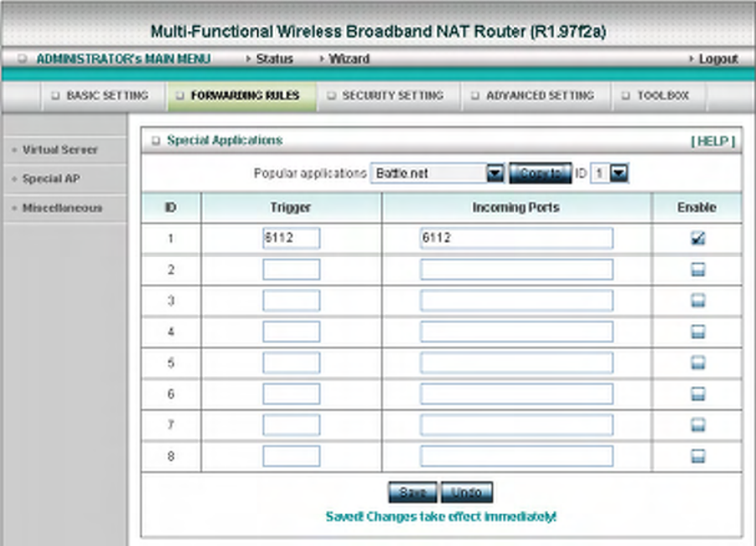
Task: Click Incoming Ports field in row 7
Action: click(x=517, y=425)
